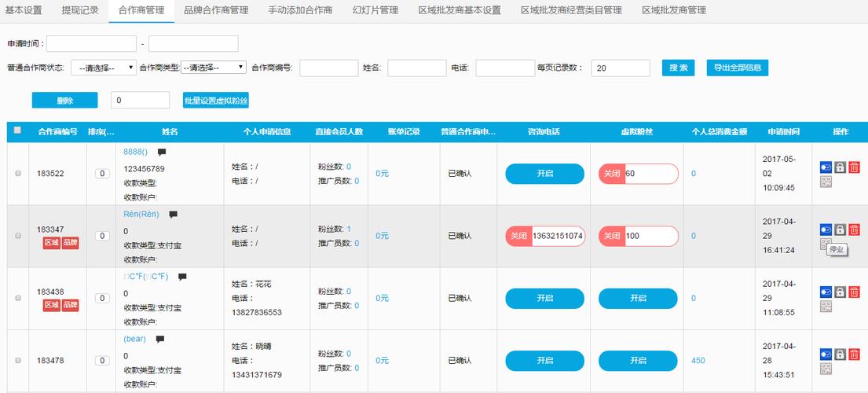The height and width of the screenshot is (393, 868).
Task: Open the 合作商类型 dropdown
Action: 214,68
